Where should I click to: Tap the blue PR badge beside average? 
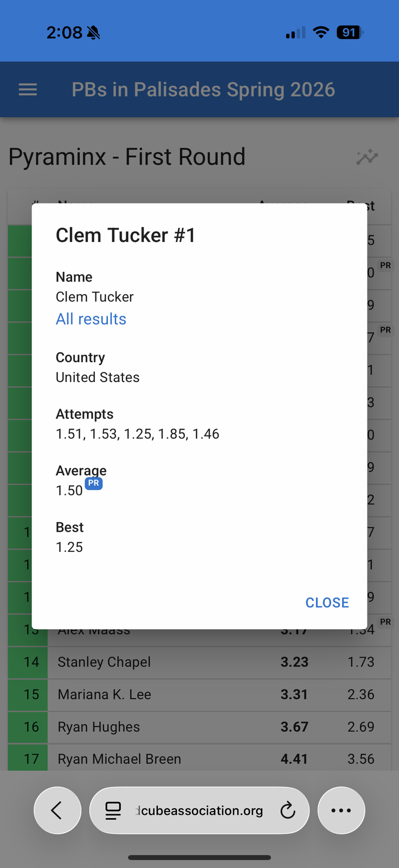[x=94, y=483]
